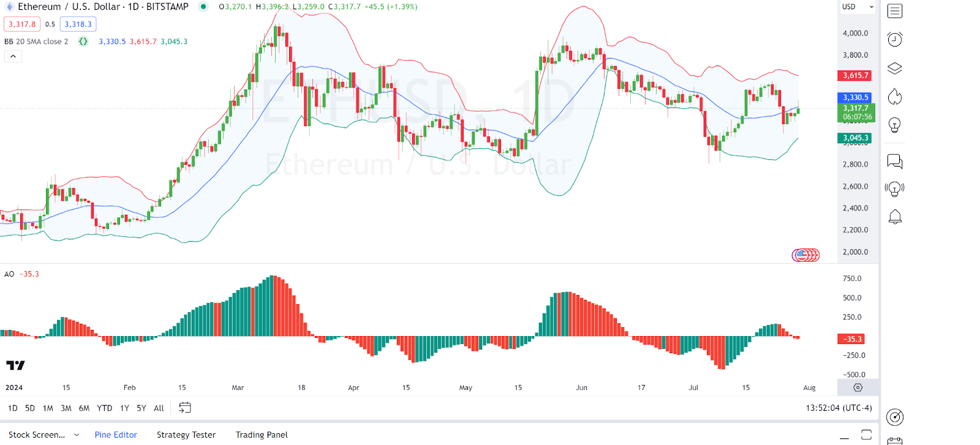Viewport: 980px width, 445px height.
Task: Click the BB indicator source code braces icon
Action: click(83, 42)
